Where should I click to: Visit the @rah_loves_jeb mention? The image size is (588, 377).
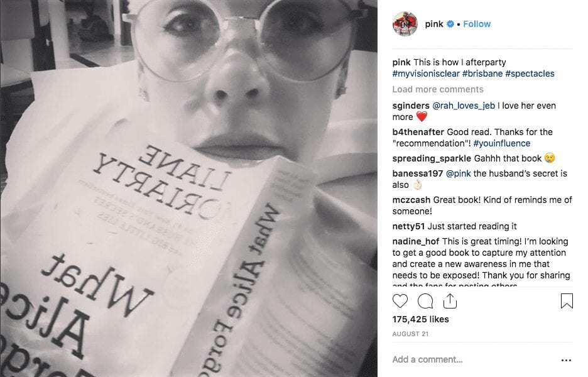point(464,106)
